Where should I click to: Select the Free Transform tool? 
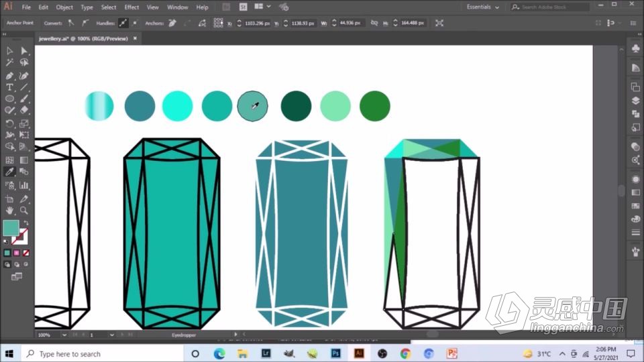(x=24, y=135)
